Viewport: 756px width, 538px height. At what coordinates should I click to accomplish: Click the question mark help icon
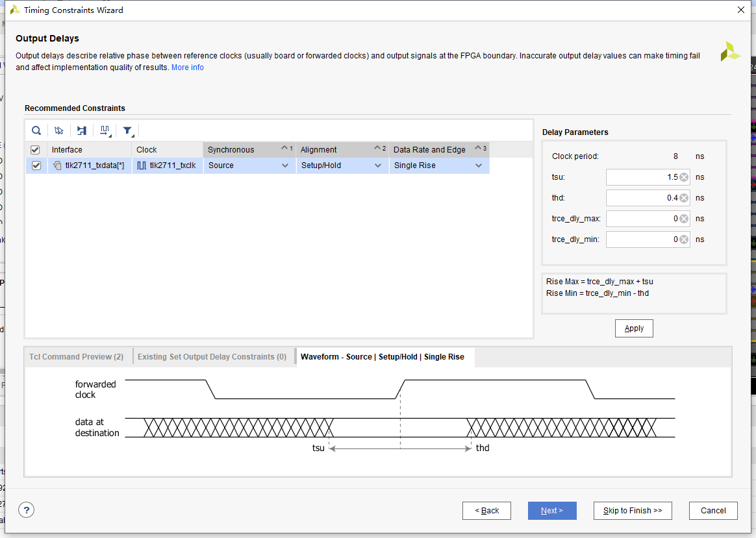coord(26,510)
